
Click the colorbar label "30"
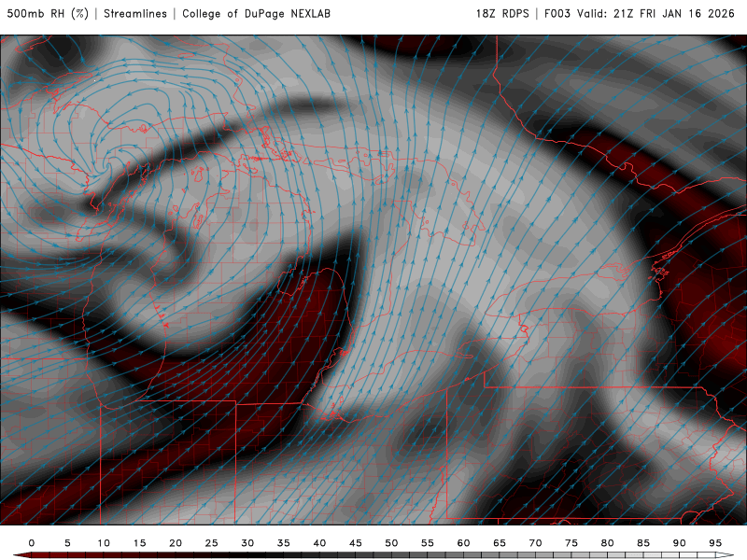(x=247, y=543)
